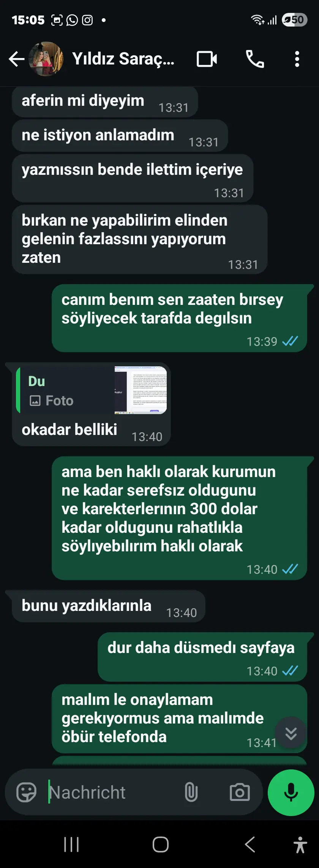Tap Android back navigation chevron
319x868 pixels.
click(250, 844)
